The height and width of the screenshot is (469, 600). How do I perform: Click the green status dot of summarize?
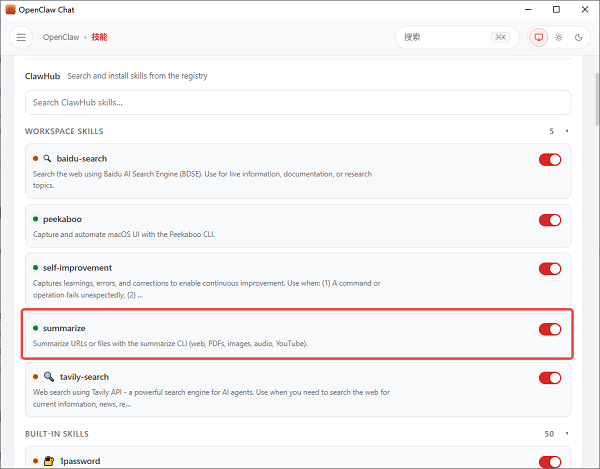pyautogui.click(x=36, y=328)
